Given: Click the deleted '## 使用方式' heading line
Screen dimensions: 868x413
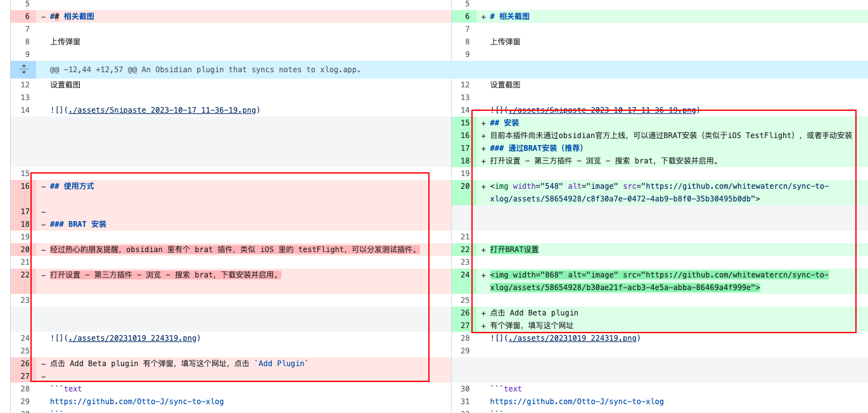Looking at the screenshot, I should click(72, 186).
